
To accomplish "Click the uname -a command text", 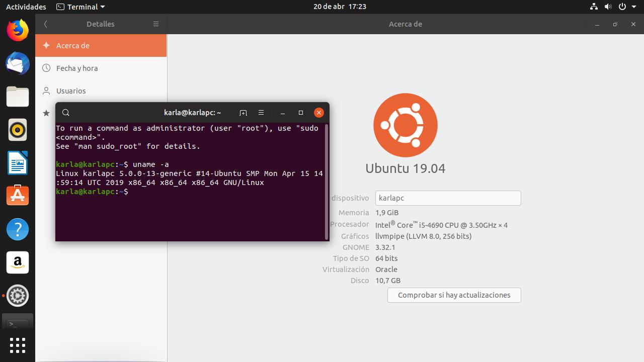I will (151, 164).
